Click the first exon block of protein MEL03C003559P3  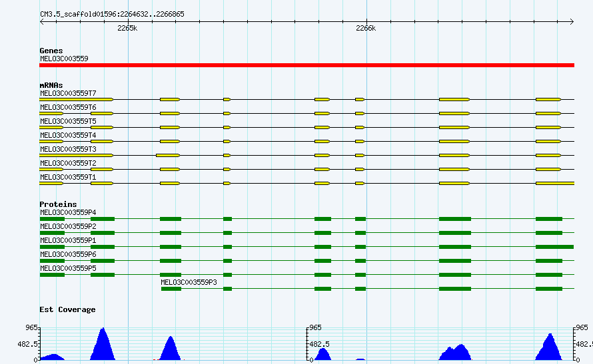tap(171, 289)
